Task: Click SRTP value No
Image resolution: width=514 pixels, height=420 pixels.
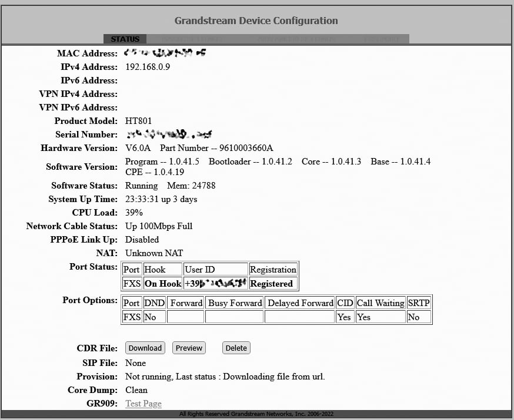Action: 419,317
